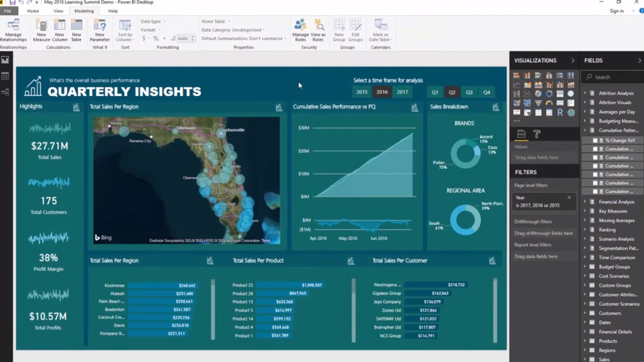Expand the Financial Analysis table
Image resolution: width=644 pixels, height=362 pixels.
click(x=585, y=202)
